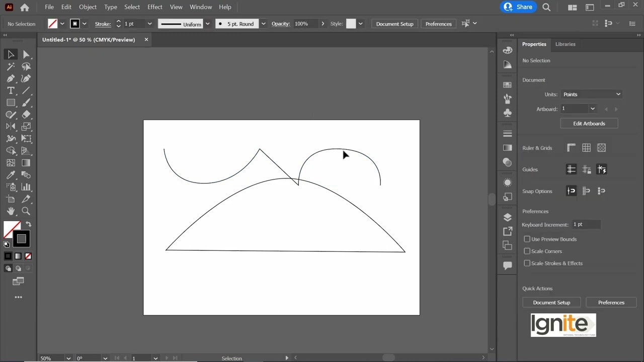Toggle Transparency Grid icon
644x362 pixels.
click(601, 148)
